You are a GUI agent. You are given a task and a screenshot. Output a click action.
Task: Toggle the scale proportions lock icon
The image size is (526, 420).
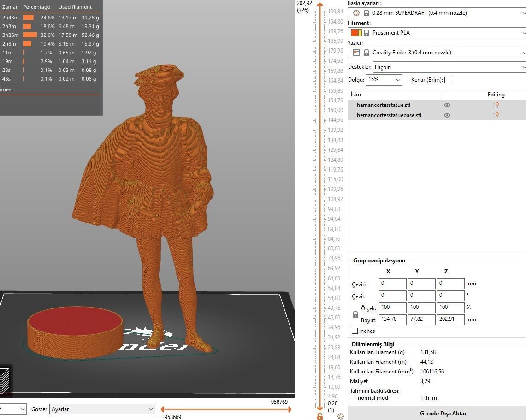[x=355, y=314]
